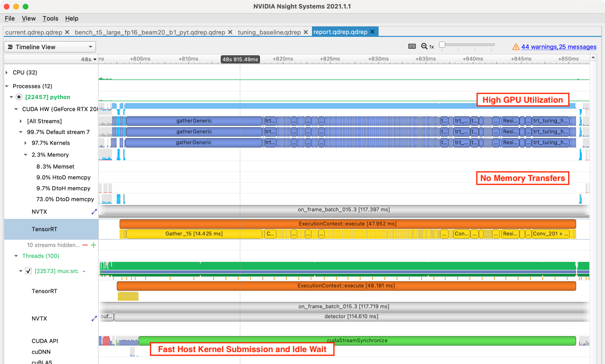Open the Help menu

tap(72, 18)
